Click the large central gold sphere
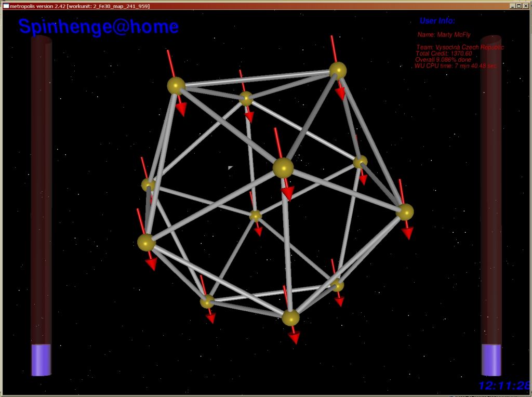 [283, 168]
